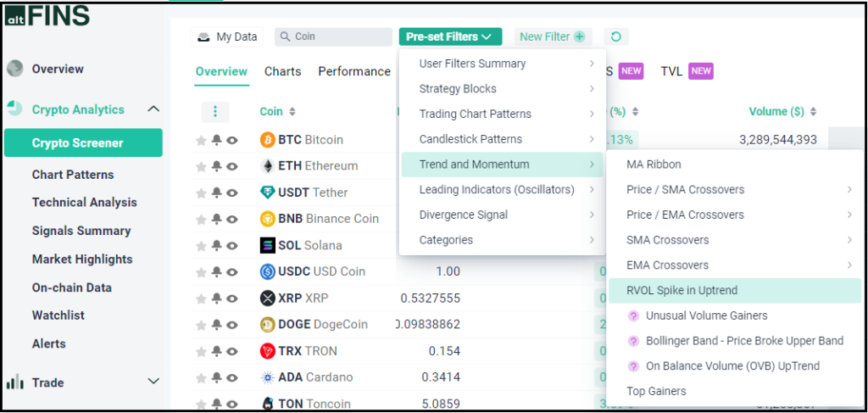Click the New Filter button
The height and width of the screenshot is (413, 868).
553,36
